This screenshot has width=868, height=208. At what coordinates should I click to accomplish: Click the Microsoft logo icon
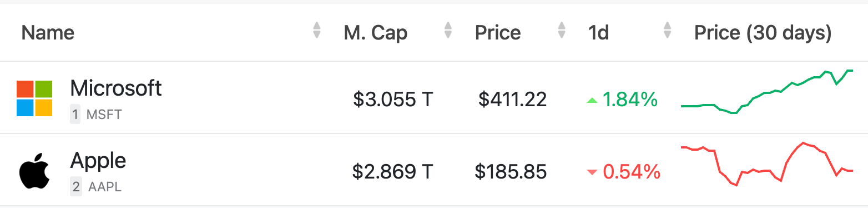point(34,98)
